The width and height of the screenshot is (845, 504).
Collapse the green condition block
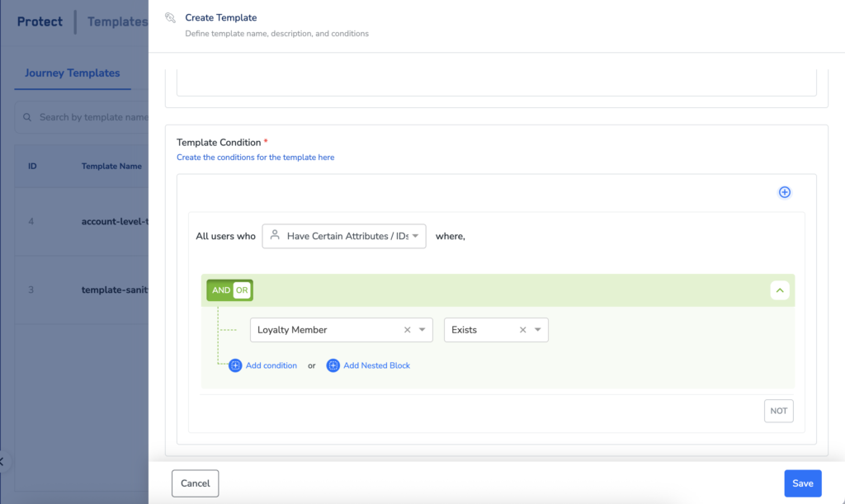click(x=781, y=290)
